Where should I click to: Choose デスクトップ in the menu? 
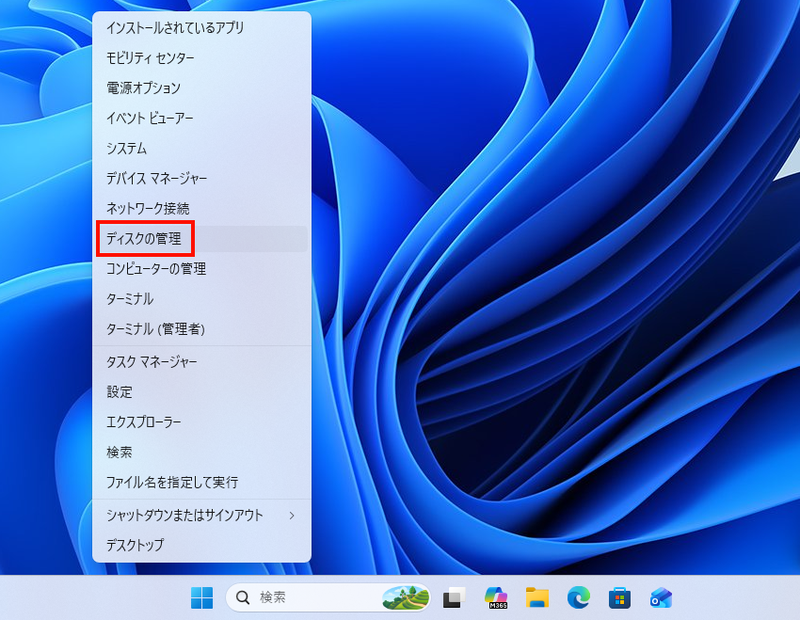point(202,545)
